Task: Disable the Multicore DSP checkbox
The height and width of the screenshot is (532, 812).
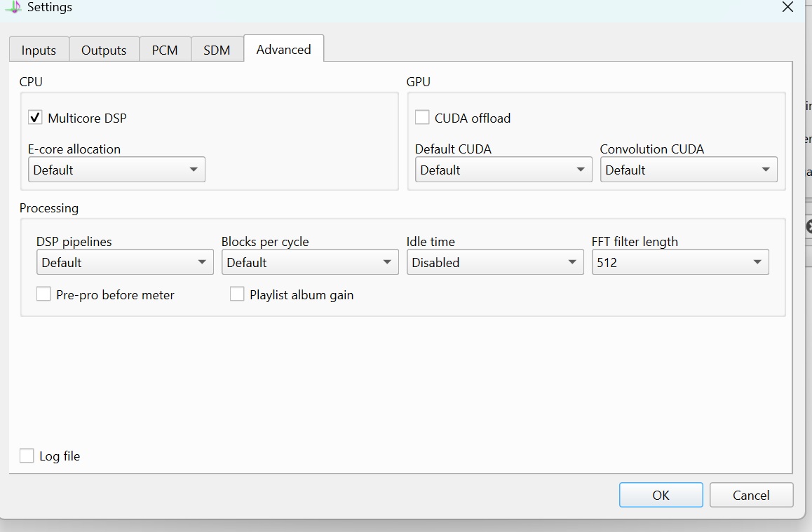Action: pos(35,118)
